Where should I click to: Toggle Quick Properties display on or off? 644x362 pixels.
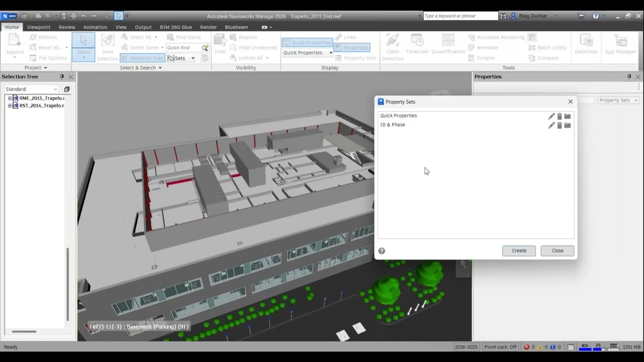307,42
